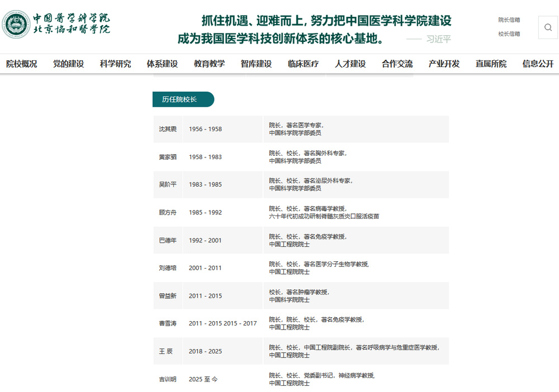
Task: Select the description mentioning 著名病毒学教授
Action: pos(324,213)
